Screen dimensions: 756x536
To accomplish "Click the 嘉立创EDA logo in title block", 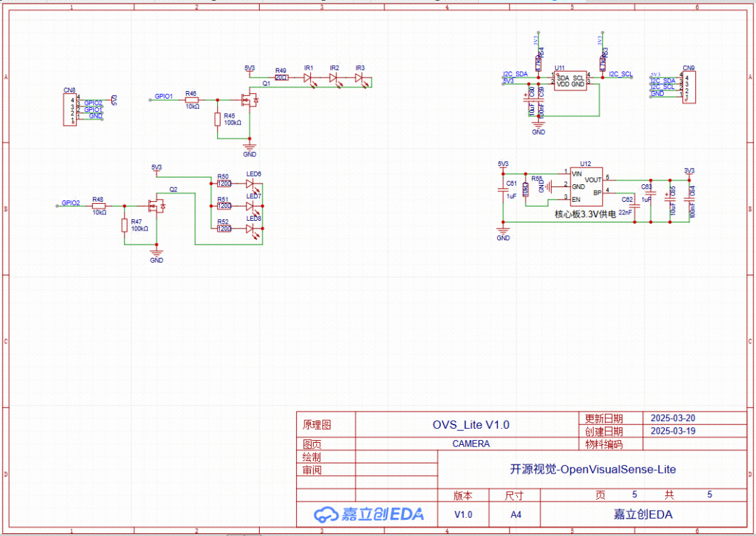I will point(367,514).
